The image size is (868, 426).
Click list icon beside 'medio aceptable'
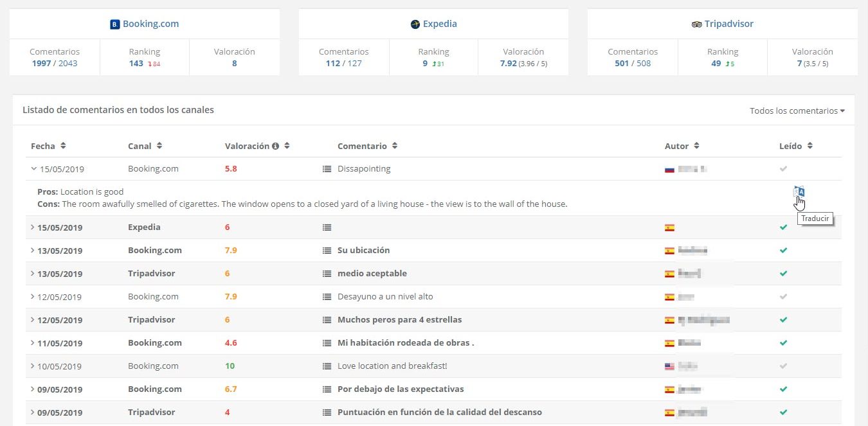click(327, 274)
